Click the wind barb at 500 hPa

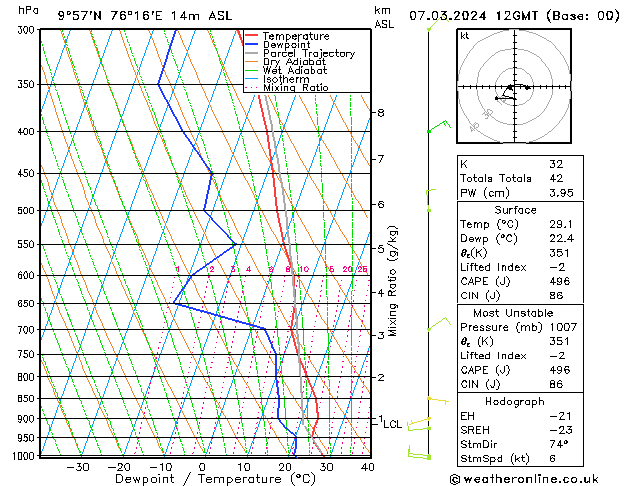pos(431,200)
